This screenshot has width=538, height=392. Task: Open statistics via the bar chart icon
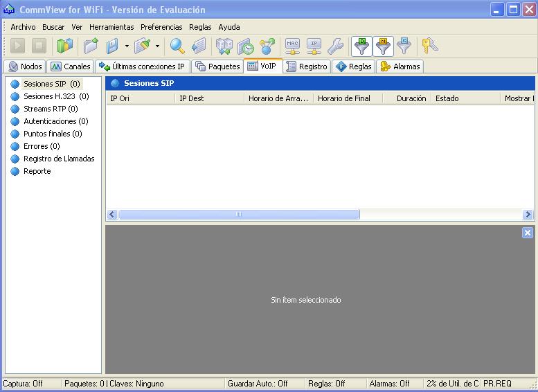pos(65,46)
